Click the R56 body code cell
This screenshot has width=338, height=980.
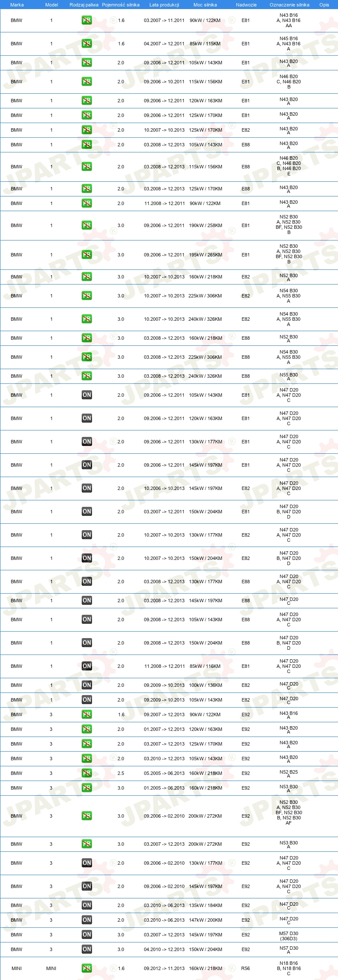pyautogui.click(x=246, y=968)
